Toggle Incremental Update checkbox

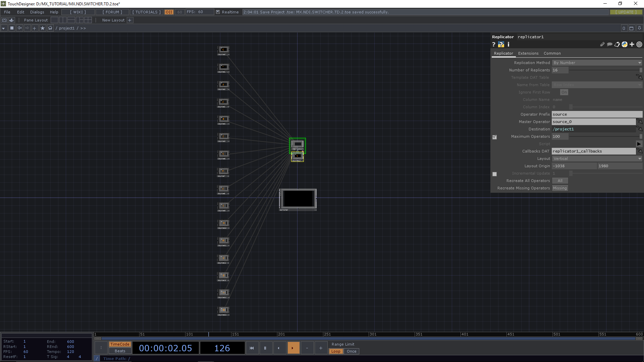click(494, 174)
